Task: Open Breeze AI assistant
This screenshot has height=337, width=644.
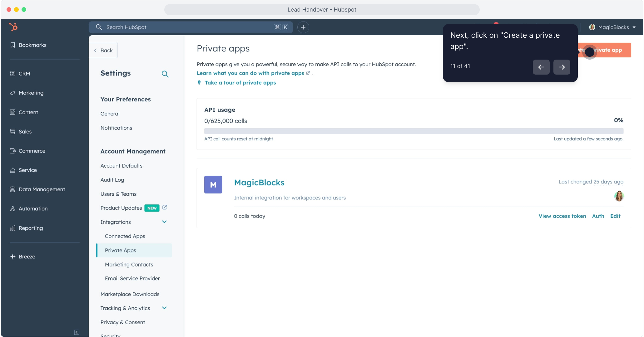Action: (x=27, y=257)
